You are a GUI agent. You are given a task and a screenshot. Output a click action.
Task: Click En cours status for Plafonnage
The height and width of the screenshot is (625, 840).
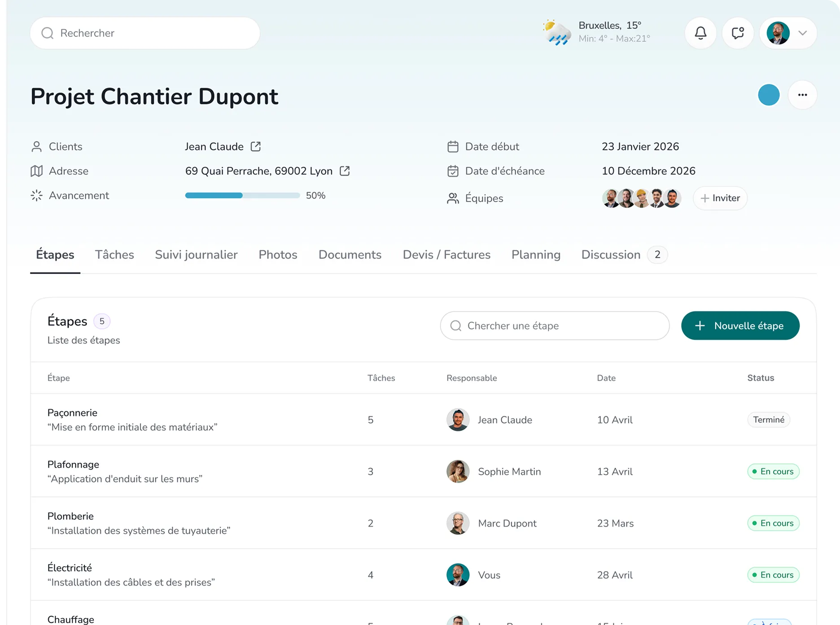(773, 471)
